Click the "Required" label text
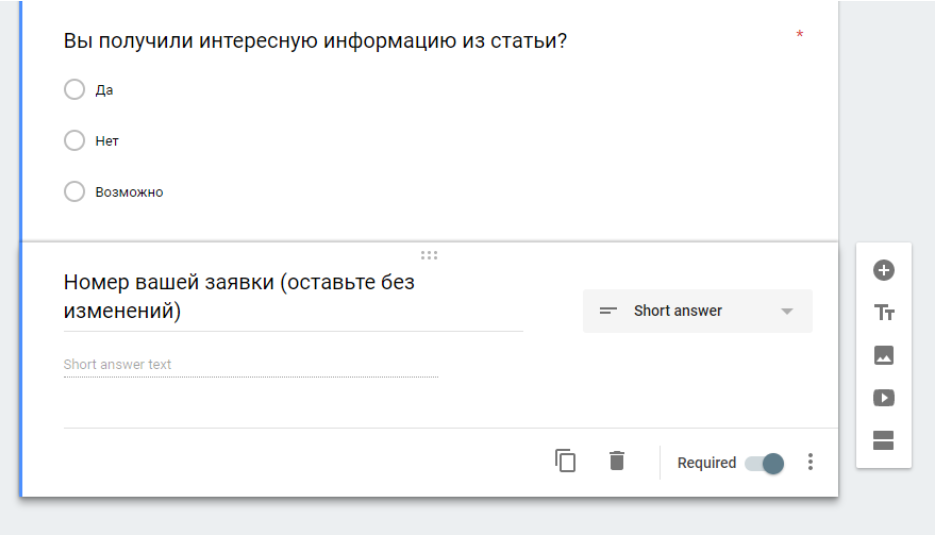 [706, 463]
